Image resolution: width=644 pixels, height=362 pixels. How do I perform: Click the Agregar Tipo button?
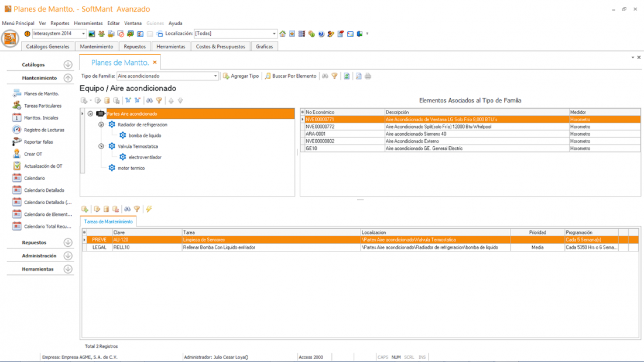[x=241, y=76]
